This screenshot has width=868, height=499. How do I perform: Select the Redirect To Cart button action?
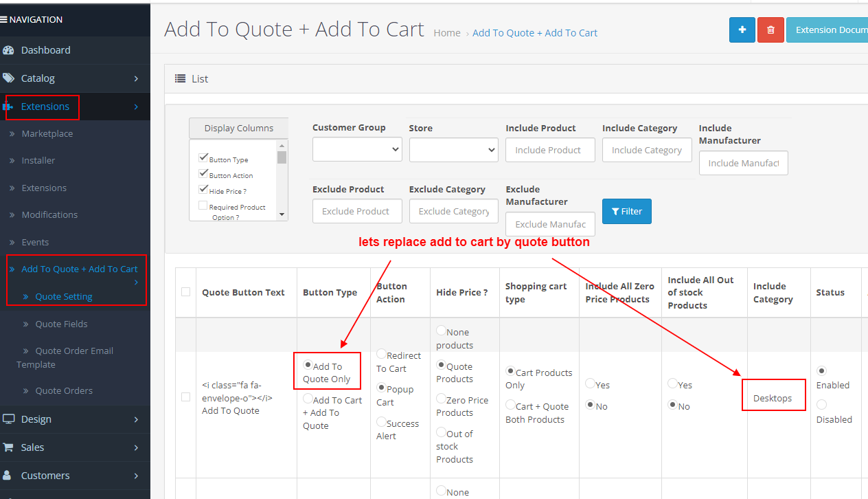coord(380,355)
